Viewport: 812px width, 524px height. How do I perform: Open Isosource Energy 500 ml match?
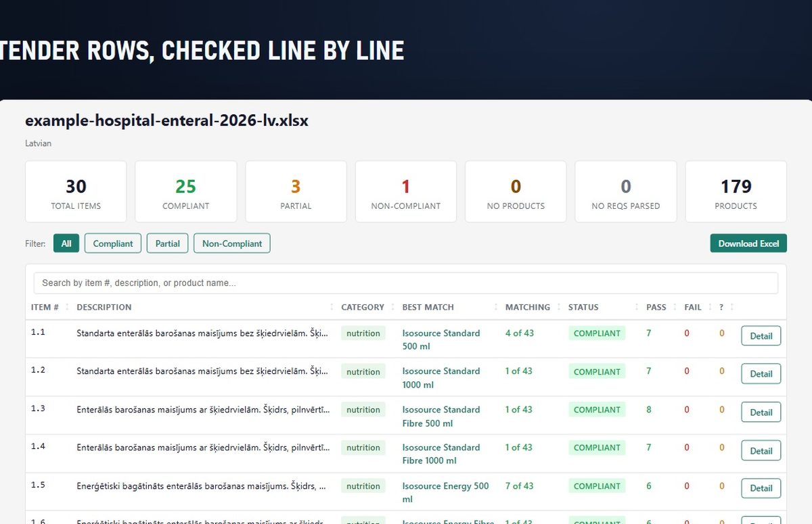(x=445, y=492)
